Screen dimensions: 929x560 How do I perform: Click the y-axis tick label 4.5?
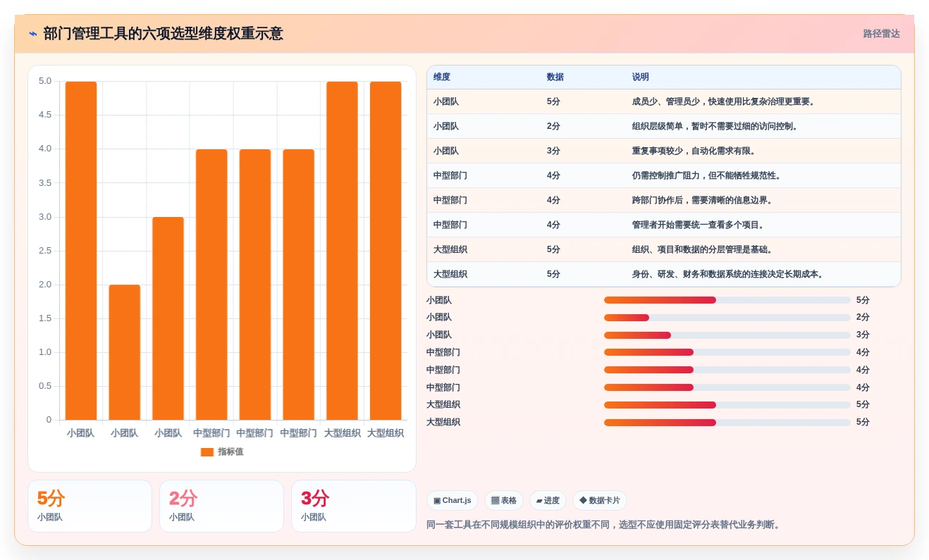[45, 115]
